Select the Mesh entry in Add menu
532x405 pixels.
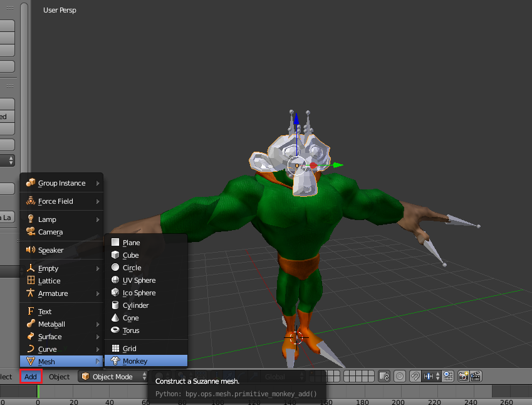(61, 362)
